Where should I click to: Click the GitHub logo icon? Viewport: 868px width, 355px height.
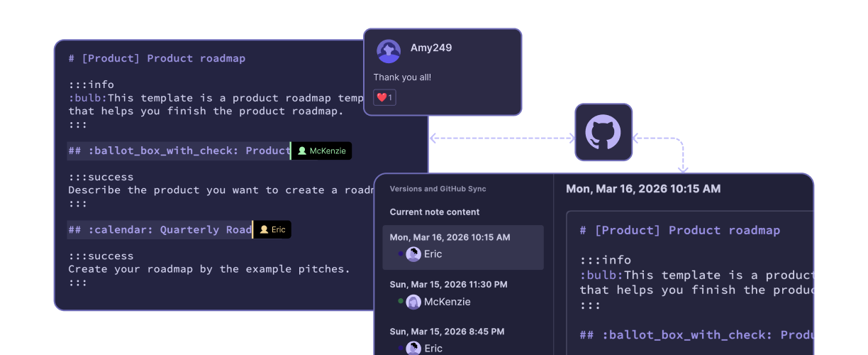coord(603,132)
